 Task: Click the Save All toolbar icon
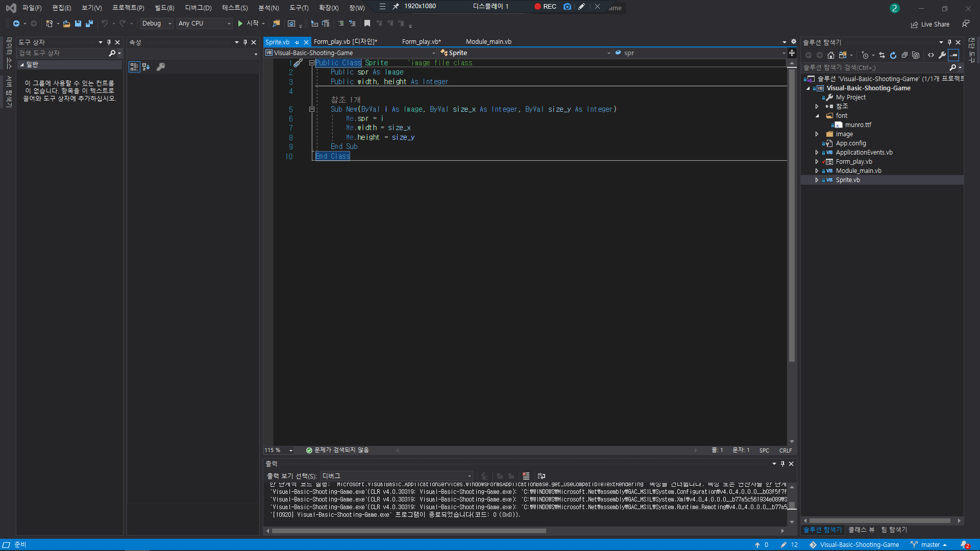coord(89,23)
